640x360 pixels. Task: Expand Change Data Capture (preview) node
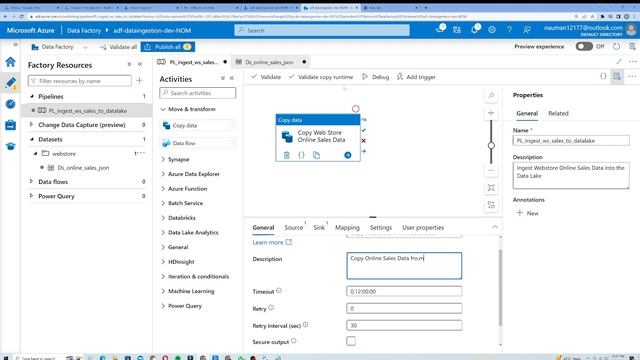(32, 124)
